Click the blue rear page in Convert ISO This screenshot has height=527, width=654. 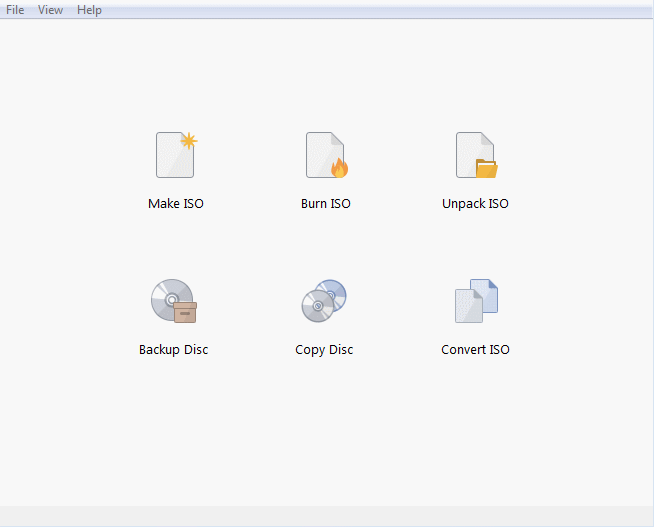click(x=487, y=293)
